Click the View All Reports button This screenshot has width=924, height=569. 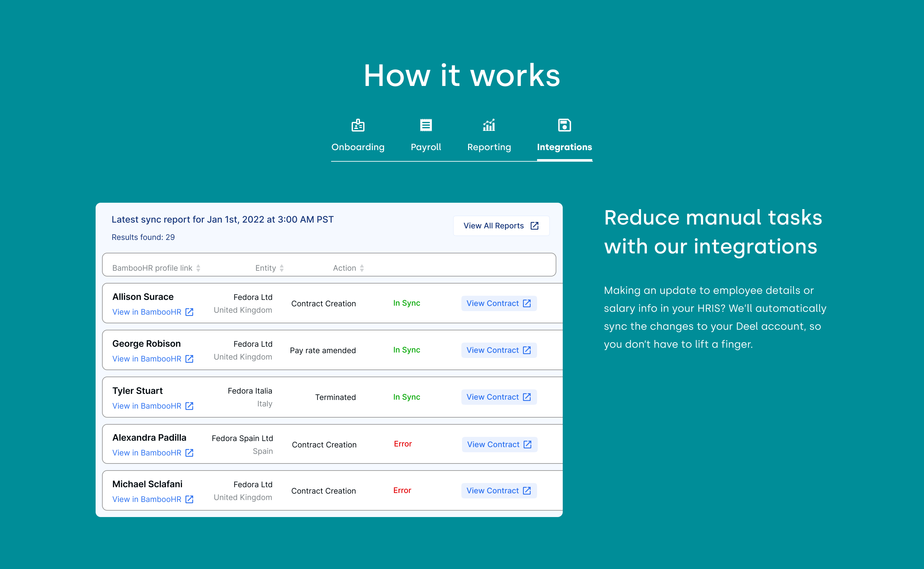point(501,226)
